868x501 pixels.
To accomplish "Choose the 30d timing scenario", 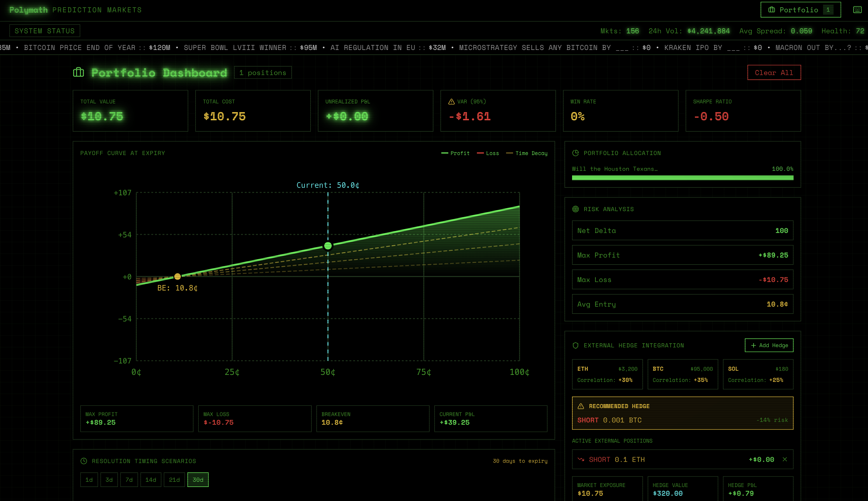I will click(198, 480).
